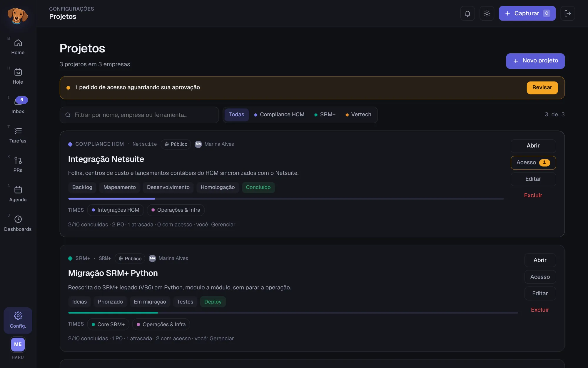
Task: Click the Deploy stage chip
Action: coord(213,302)
